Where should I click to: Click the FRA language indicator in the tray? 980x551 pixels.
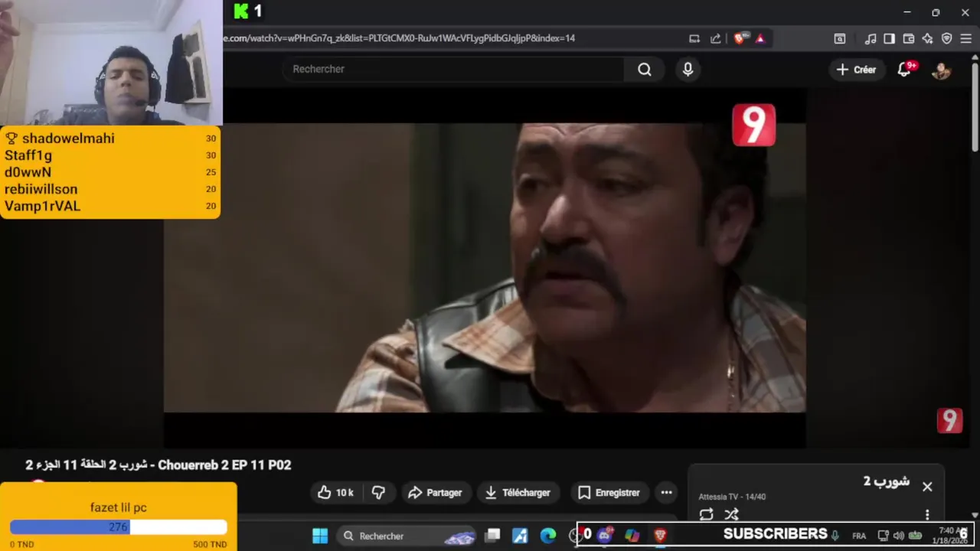tap(859, 536)
